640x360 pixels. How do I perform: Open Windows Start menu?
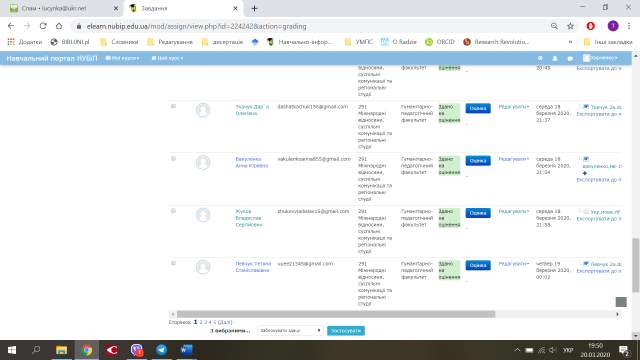click(x=12, y=350)
